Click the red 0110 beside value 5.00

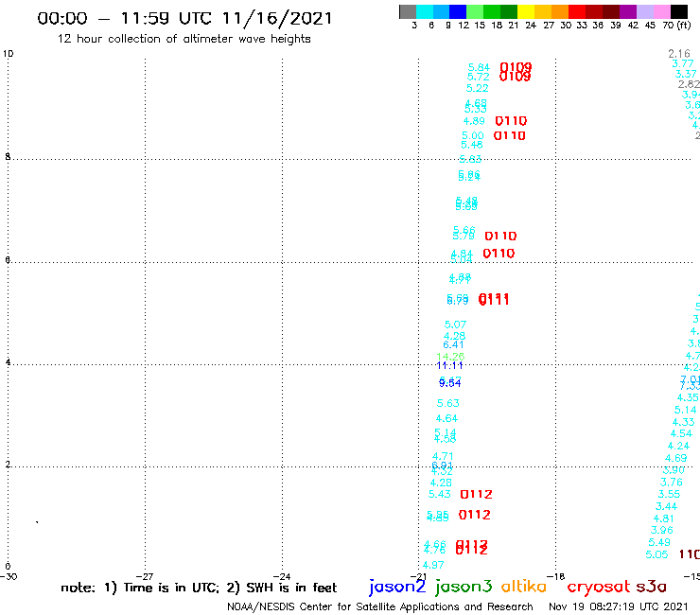[509, 136]
